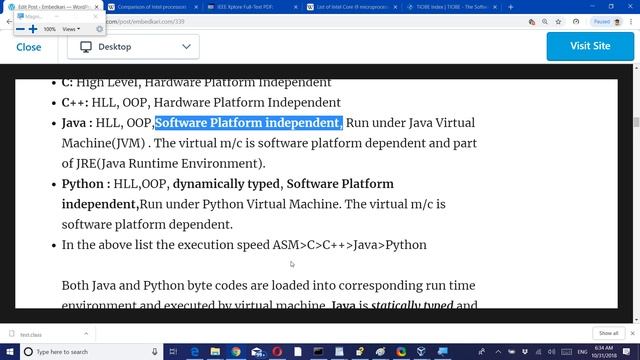Close the TIOBE Index tab
The image size is (640, 360).
[495, 7]
